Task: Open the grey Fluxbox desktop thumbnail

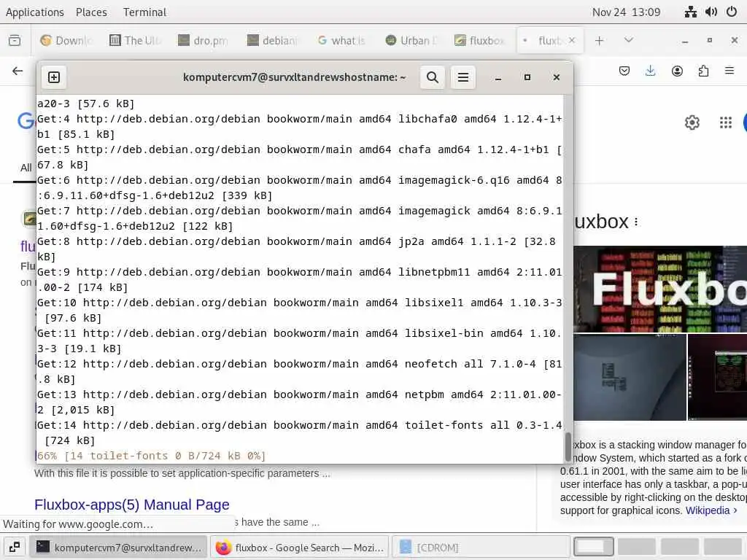Action: (630, 377)
